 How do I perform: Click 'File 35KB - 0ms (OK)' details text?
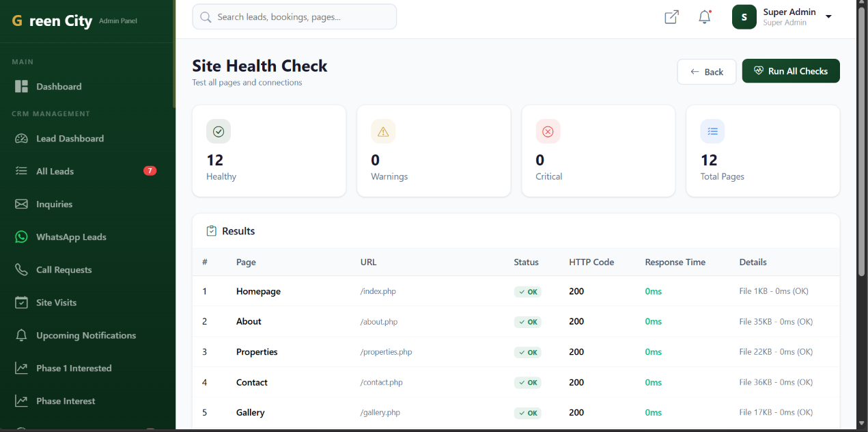[x=776, y=321]
